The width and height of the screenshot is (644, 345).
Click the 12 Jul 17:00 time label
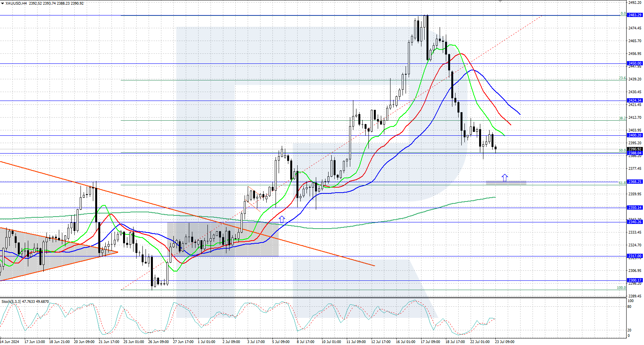(381, 342)
